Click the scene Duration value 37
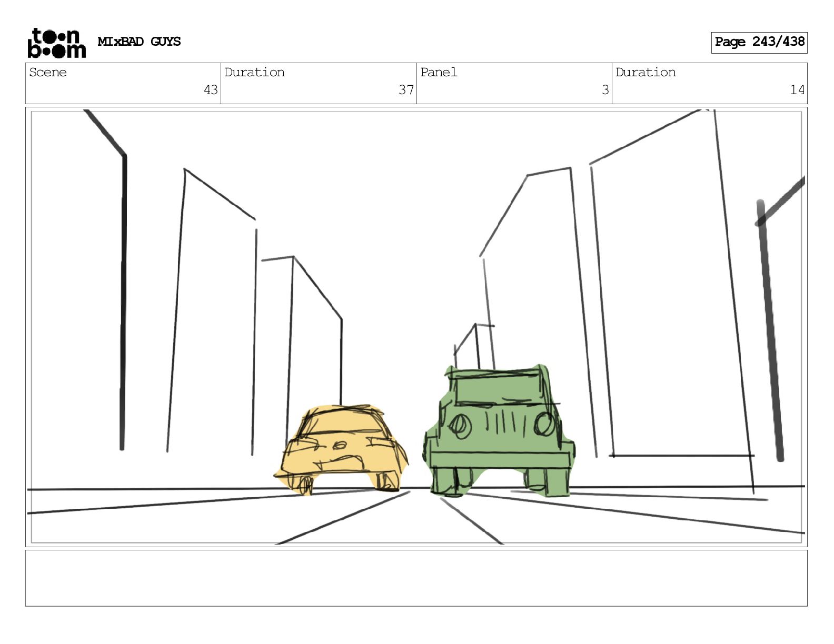This screenshot has width=834, height=644. pos(406,90)
